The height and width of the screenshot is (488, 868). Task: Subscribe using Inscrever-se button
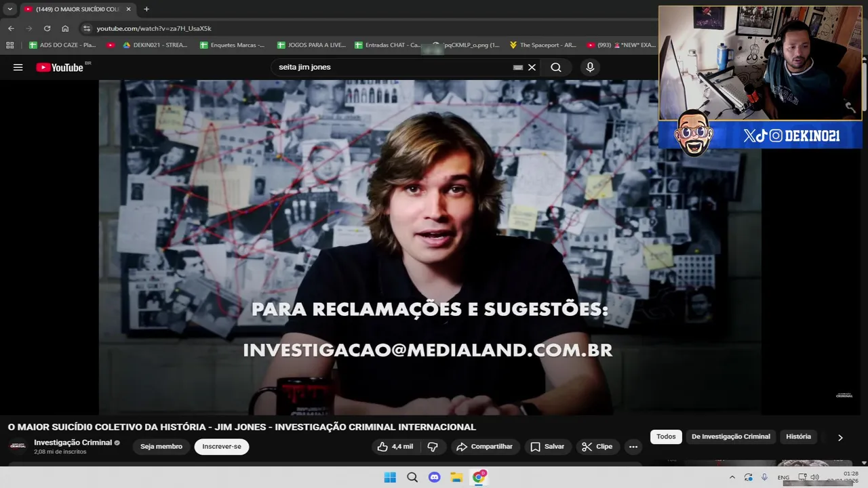click(222, 447)
